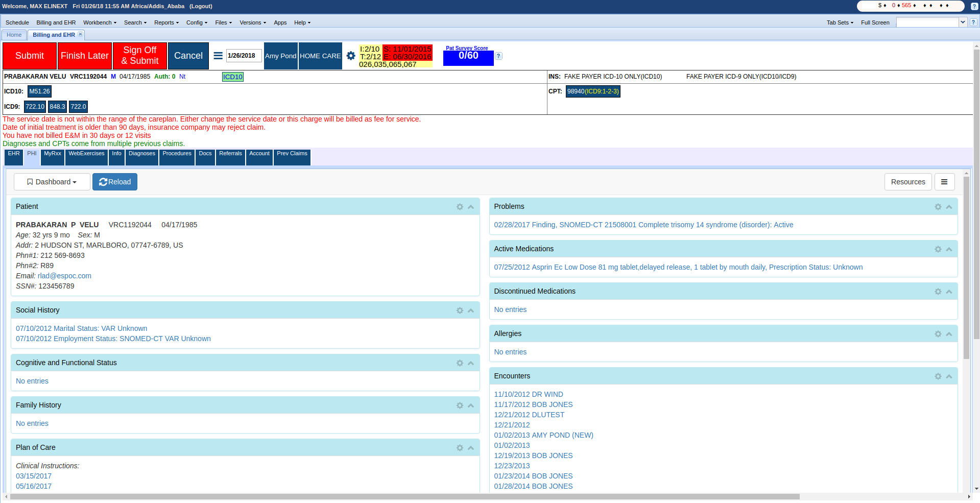The width and height of the screenshot is (980, 503).
Task: Open the hamburger menu next to Resources
Action: click(944, 182)
